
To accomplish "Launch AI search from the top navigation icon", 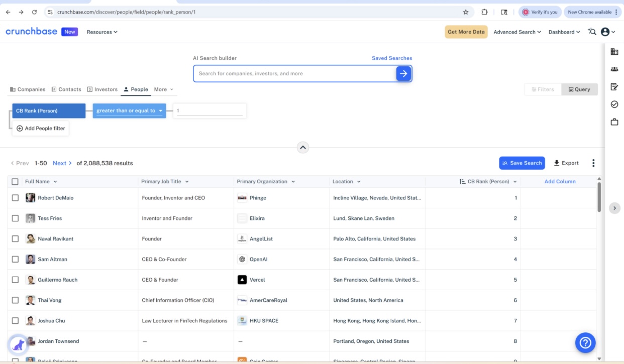I will point(592,32).
